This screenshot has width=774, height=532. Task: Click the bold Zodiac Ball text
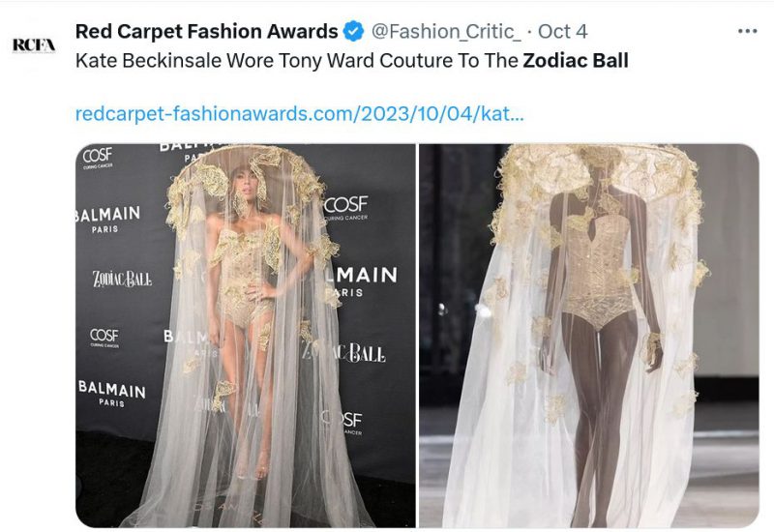[576, 61]
